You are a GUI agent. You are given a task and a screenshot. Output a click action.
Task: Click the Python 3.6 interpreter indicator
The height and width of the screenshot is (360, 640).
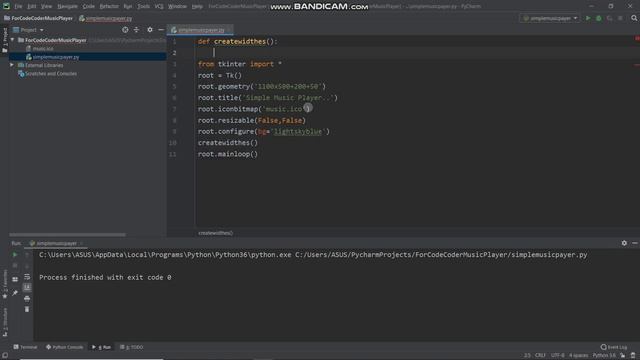[x=604, y=356]
